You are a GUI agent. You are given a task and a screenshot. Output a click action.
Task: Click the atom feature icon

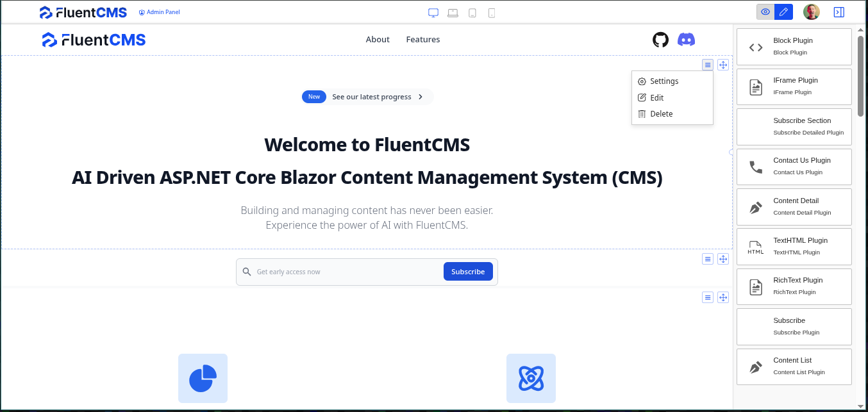531,378
